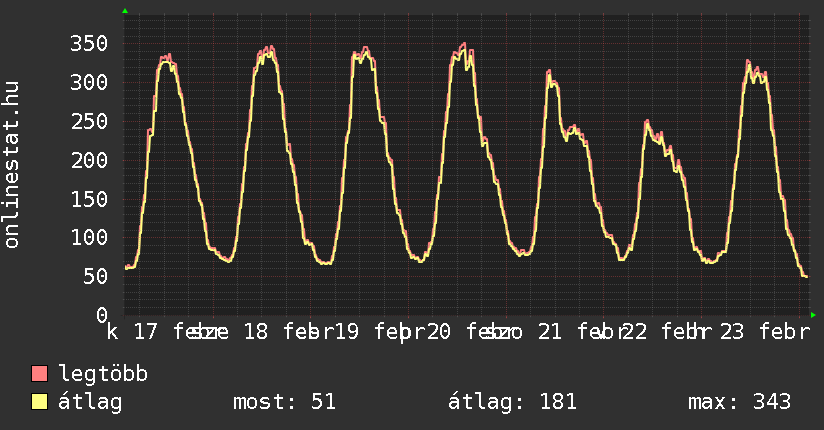Select the 17 febr date label

click(168, 332)
